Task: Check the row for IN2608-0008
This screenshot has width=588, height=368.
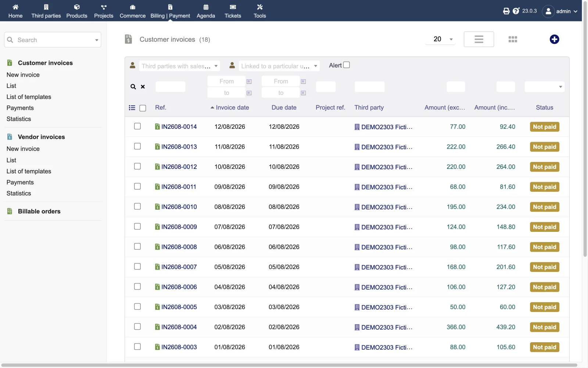Action: pos(137,247)
